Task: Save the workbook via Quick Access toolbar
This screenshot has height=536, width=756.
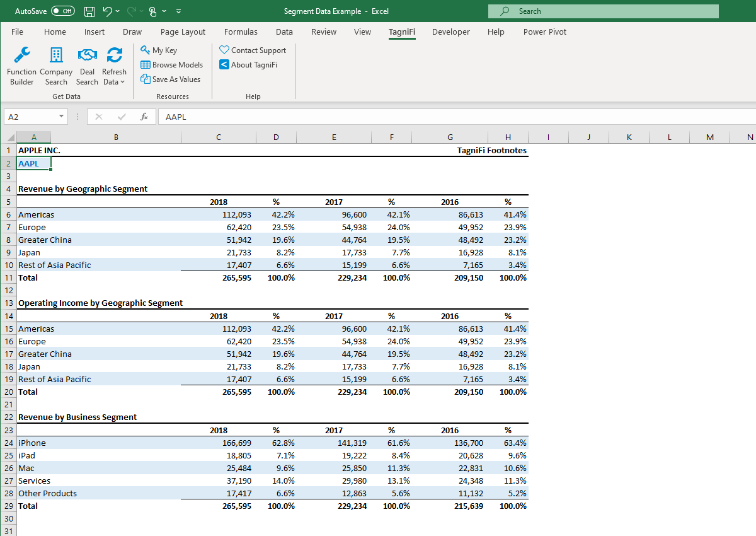Action: 89,11
